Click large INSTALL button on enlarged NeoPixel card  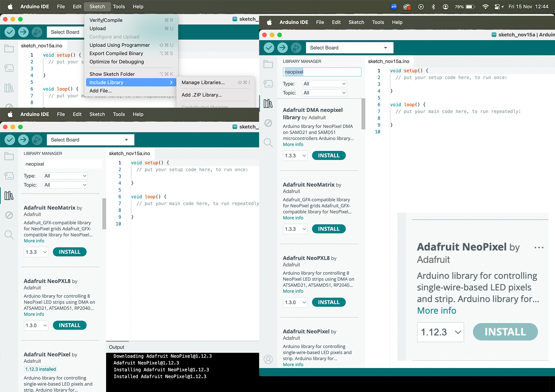tap(505, 332)
